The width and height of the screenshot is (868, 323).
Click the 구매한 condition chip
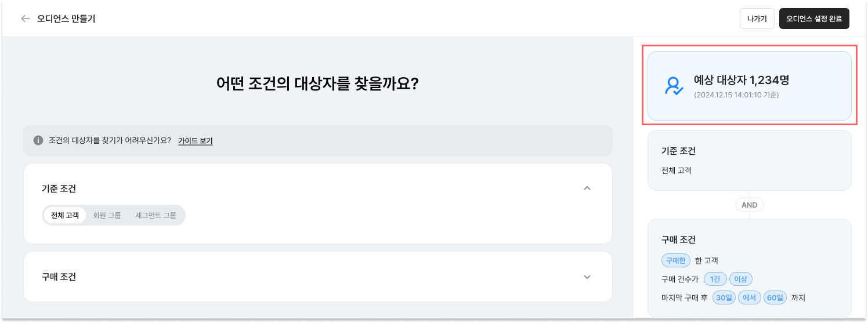pos(675,260)
